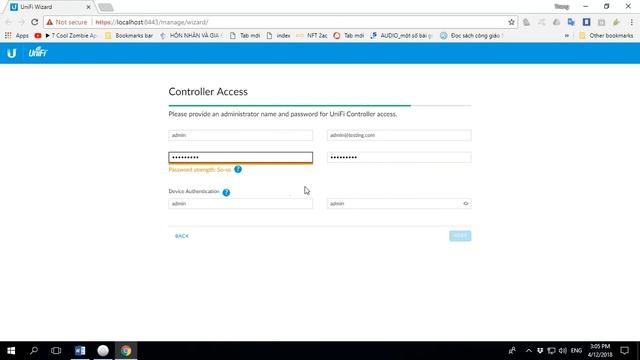Open a new browser tab
Screen dimensions: 640x360
106,7
